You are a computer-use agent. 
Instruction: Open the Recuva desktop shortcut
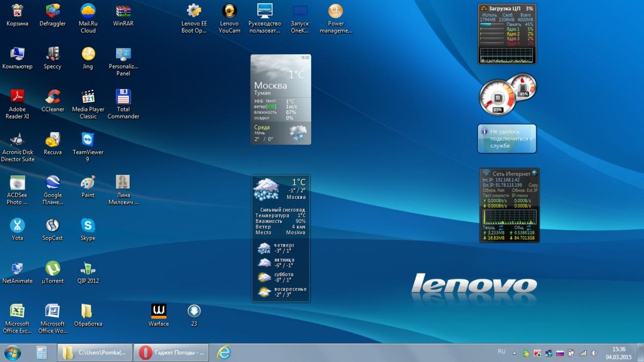[53, 141]
